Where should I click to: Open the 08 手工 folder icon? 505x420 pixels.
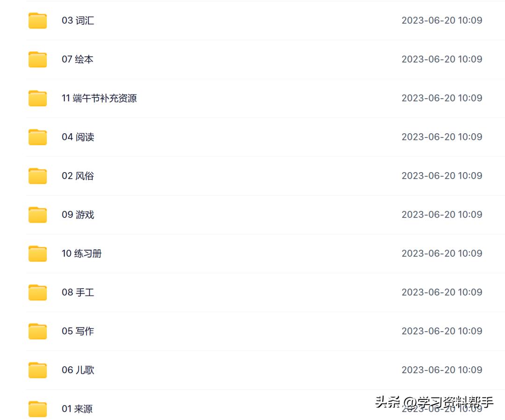click(38, 292)
